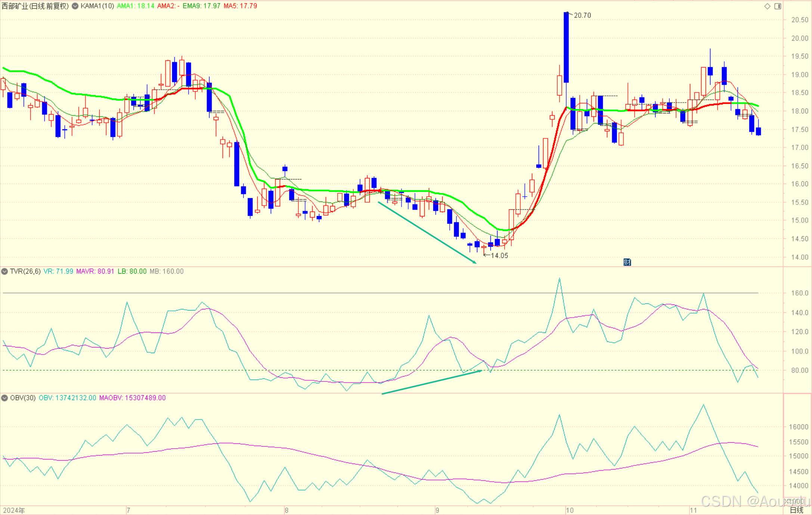Click the 20.70 high price marker

pos(582,15)
